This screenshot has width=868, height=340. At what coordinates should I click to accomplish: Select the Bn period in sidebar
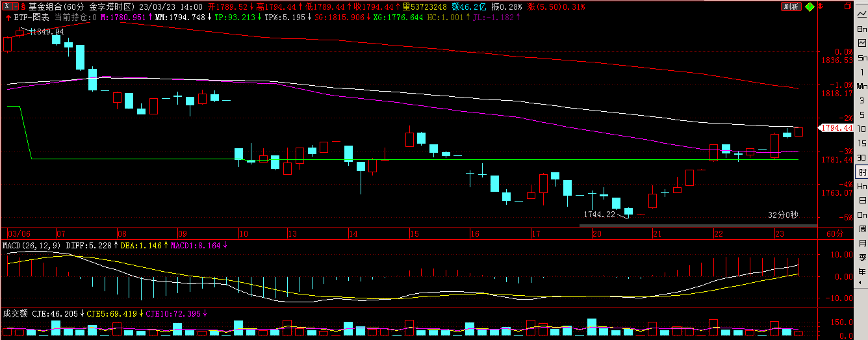tap(862, 29)
